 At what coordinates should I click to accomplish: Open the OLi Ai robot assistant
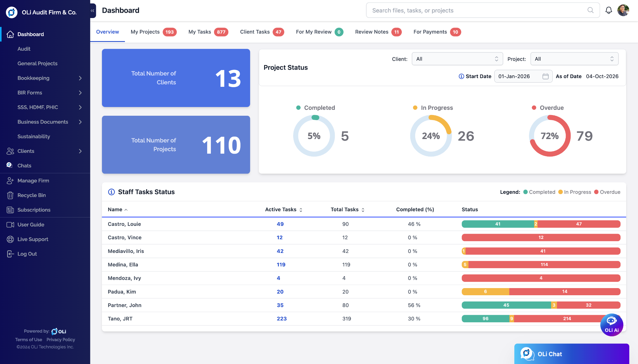coord(612,325)
